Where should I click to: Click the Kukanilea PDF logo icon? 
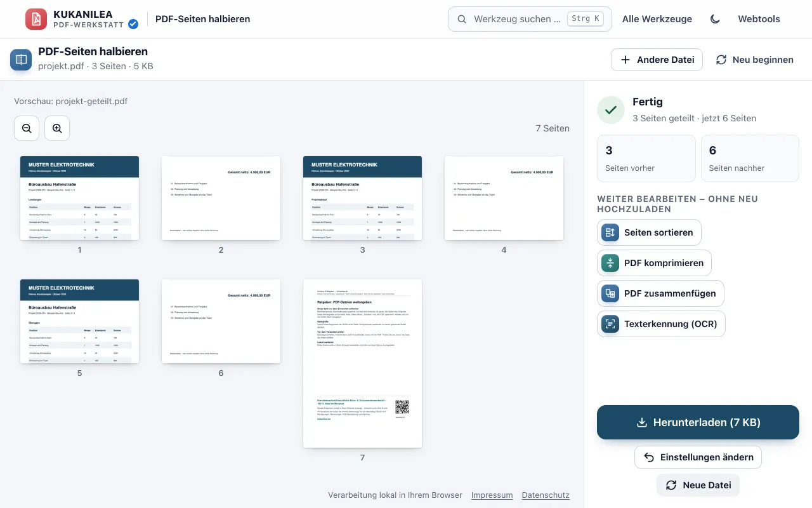click(x=36, y=19)
